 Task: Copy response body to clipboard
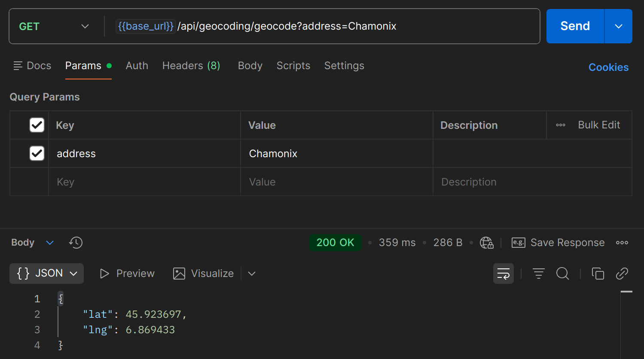pos(598,274)
